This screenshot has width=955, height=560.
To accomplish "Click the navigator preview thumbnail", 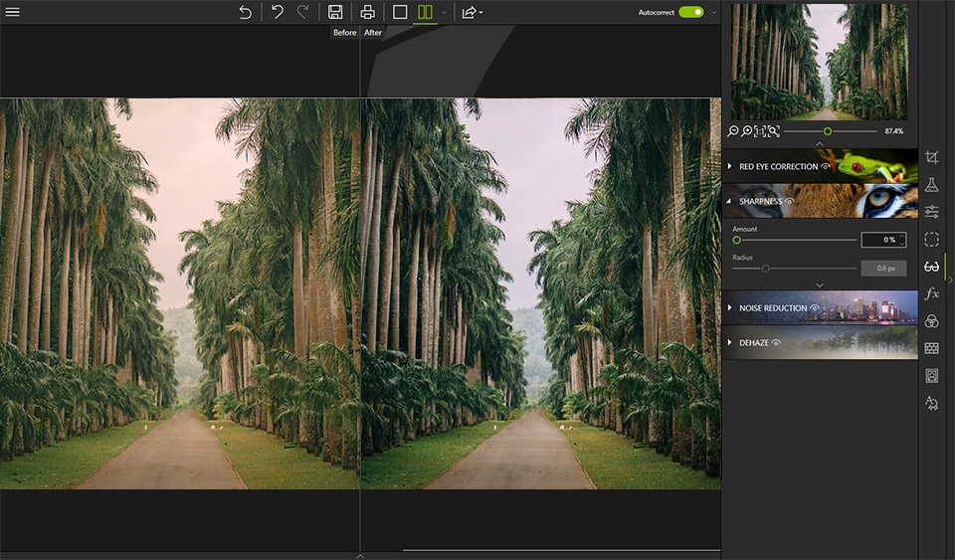I will [x=819, y=62].
